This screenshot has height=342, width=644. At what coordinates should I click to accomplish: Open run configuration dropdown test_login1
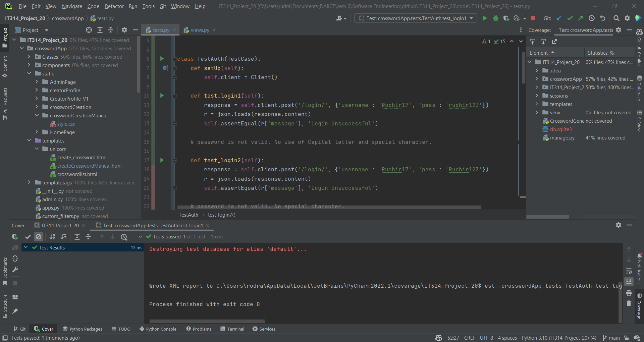point(416,18)
